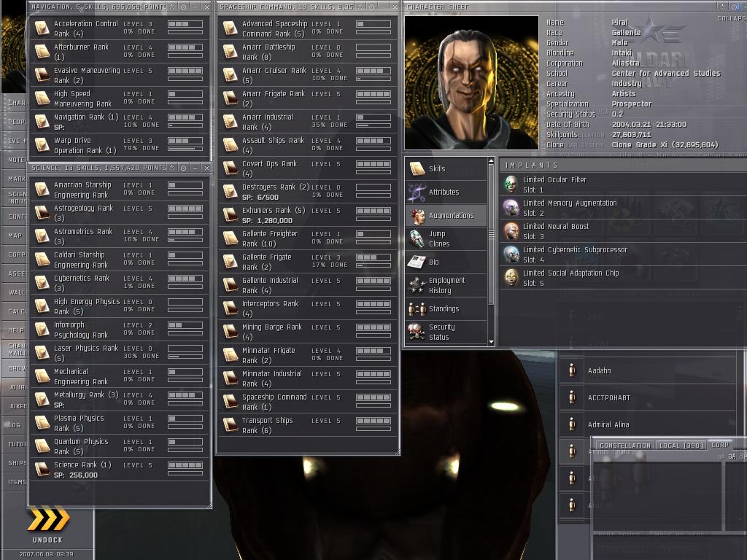This screenshot has width=747, height=560.
Task: Minimize the Science skills window
Action: coord(195,168)
